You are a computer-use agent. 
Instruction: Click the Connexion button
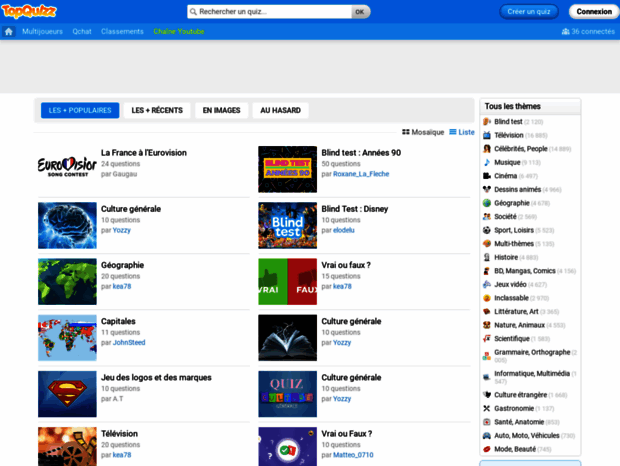[594, 12]
